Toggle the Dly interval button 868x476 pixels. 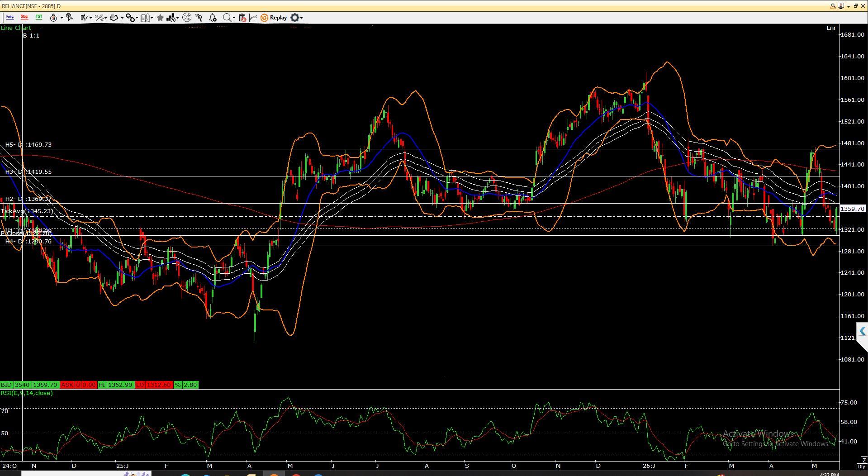861,466
